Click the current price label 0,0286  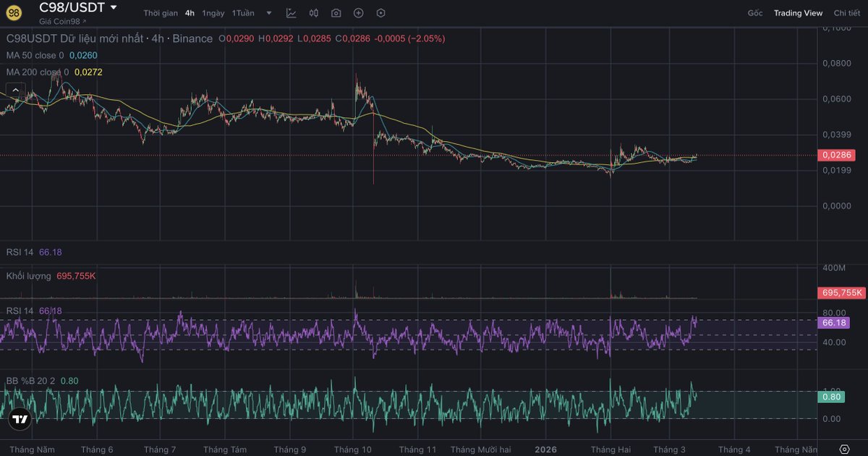click(x=837, y=155)
